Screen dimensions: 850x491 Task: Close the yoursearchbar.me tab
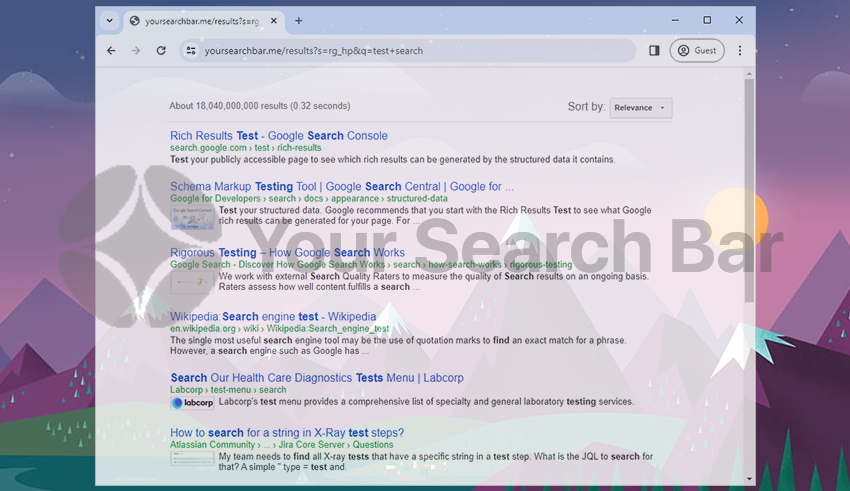coord(274,21)
